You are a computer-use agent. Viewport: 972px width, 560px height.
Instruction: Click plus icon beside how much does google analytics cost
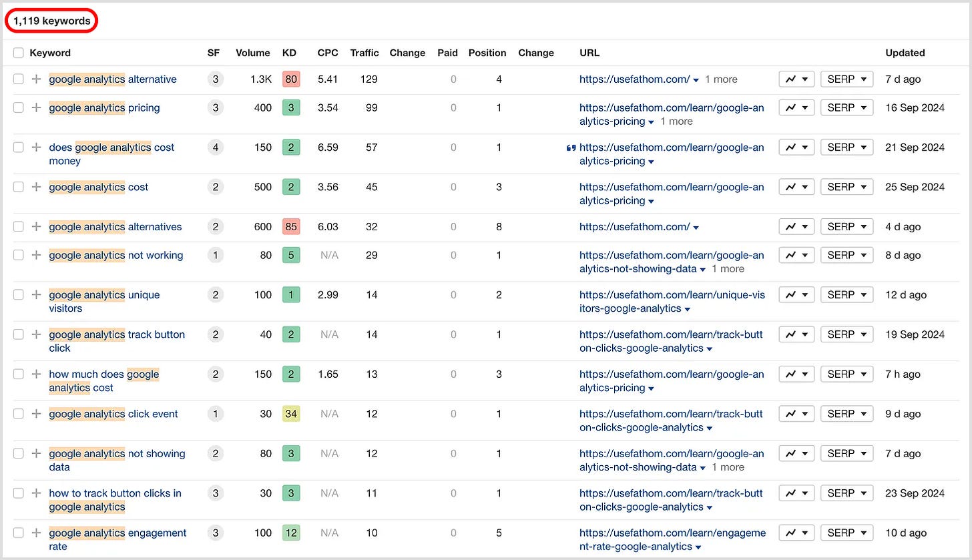pos(36,374)
